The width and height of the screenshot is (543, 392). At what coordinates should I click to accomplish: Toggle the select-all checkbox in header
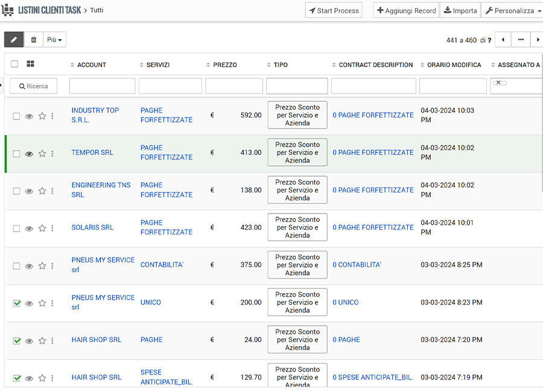[x=14, y=64]
